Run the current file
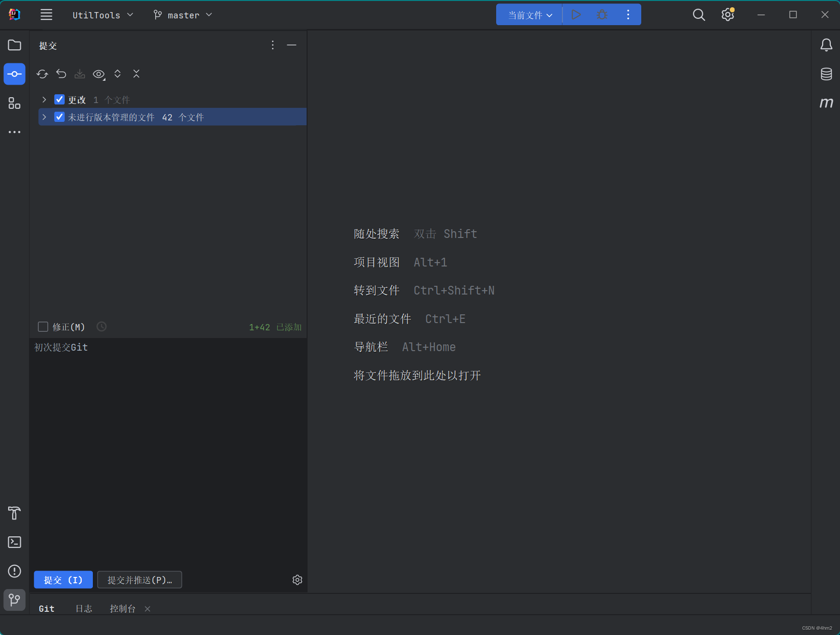This screenshot has width=840, height=635. coord(575,15)
